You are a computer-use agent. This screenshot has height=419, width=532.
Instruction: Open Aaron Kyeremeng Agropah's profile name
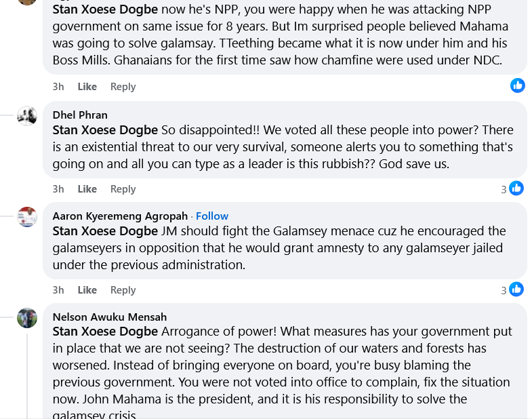120,216
